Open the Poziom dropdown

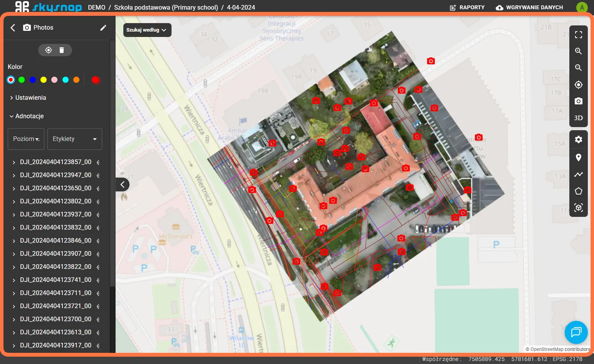tap(26, 139)
